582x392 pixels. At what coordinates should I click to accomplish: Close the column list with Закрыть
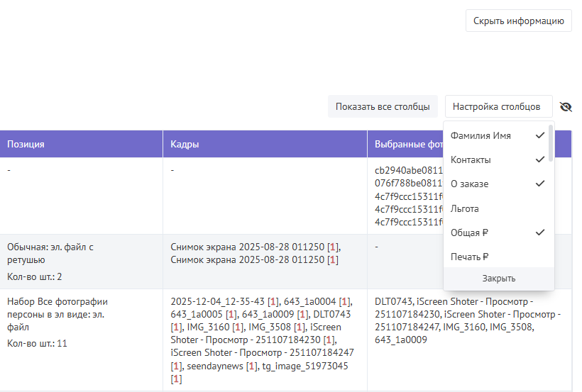point(498,279)
